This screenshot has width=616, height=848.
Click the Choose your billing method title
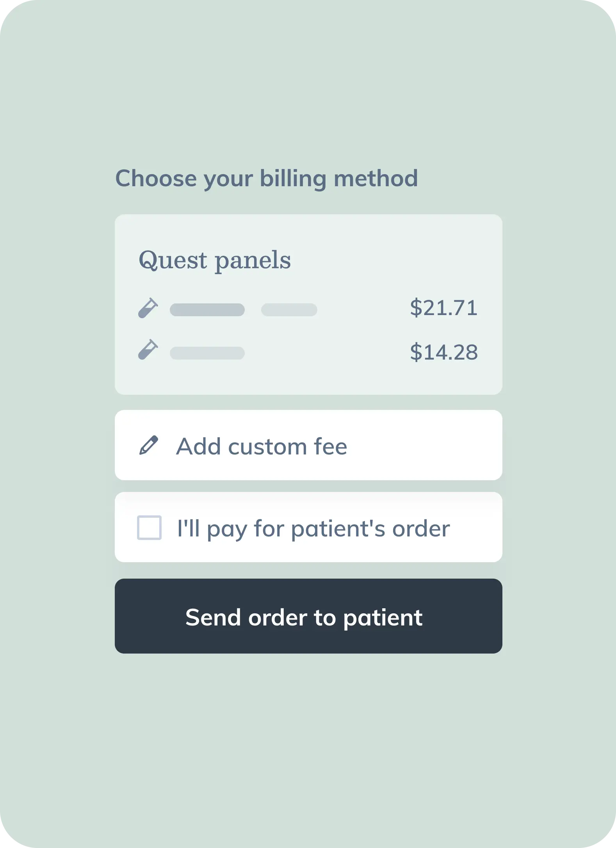pyautogui.click(x=267, y=179)
